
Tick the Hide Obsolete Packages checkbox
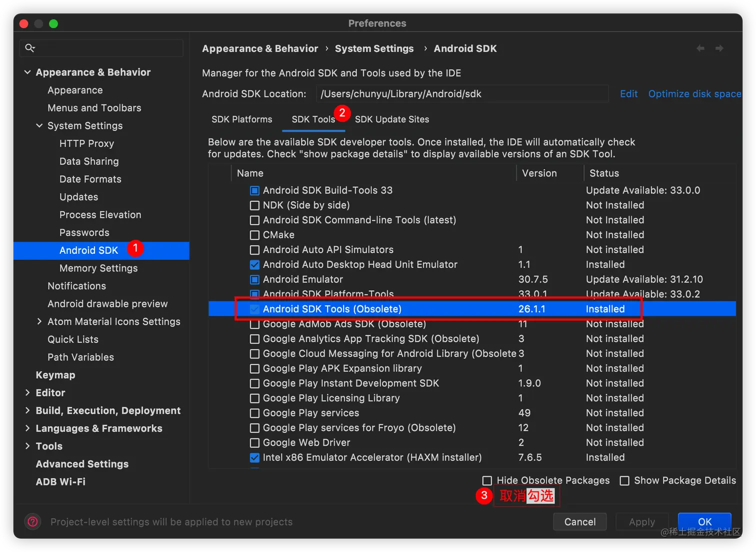tap(487, 481)
